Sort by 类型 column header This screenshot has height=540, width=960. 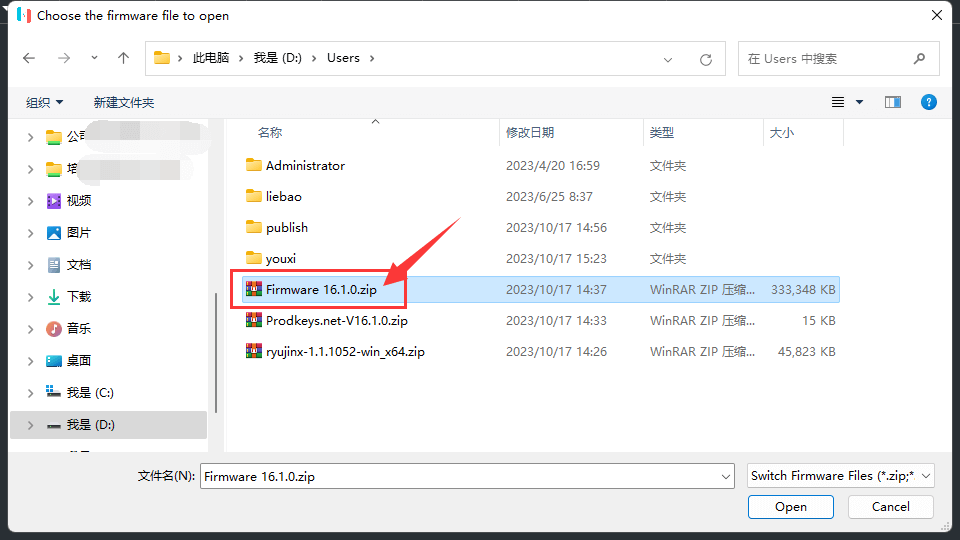[x=662, y=133]
